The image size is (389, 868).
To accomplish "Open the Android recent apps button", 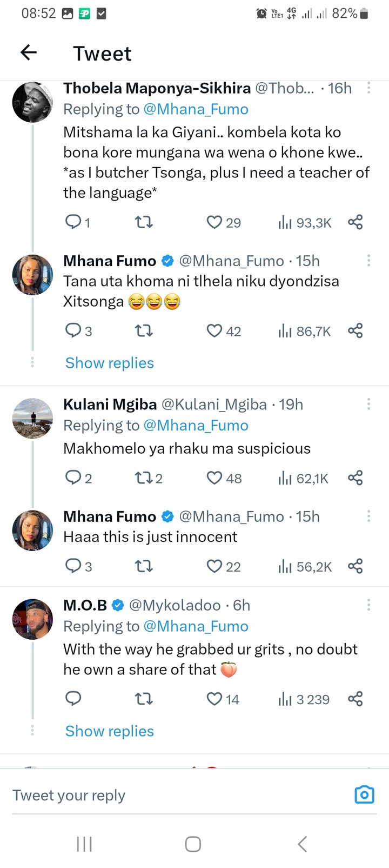I will [x=84, y=844].
